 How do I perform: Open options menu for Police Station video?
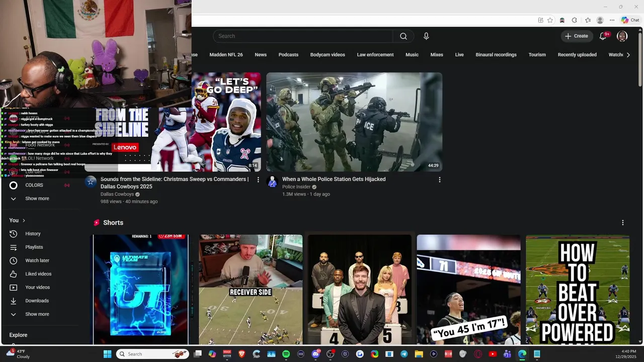coord(439,179)
